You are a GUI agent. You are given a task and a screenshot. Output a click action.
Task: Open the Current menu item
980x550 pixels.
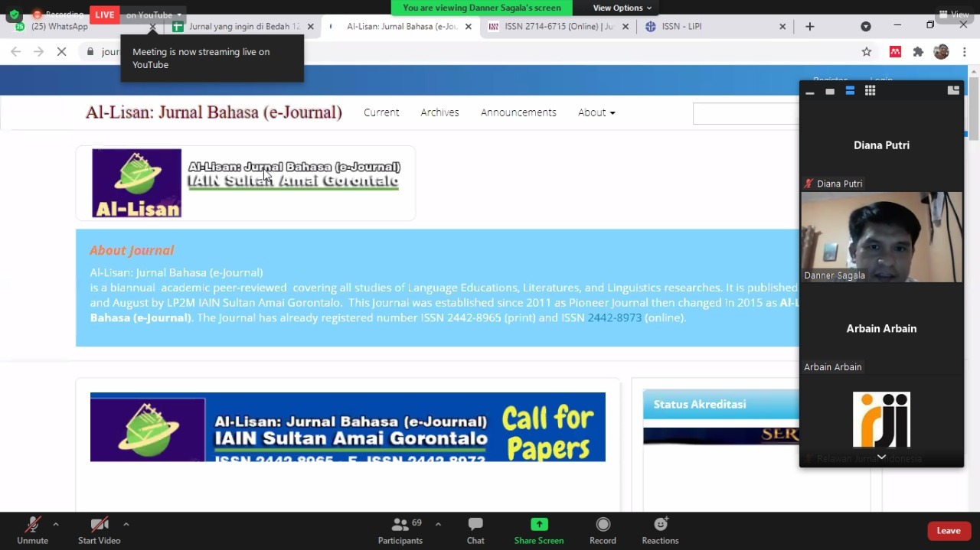381,112
